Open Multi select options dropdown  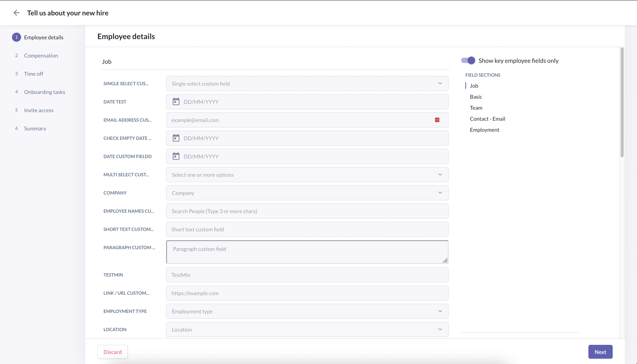pos(307,174)
